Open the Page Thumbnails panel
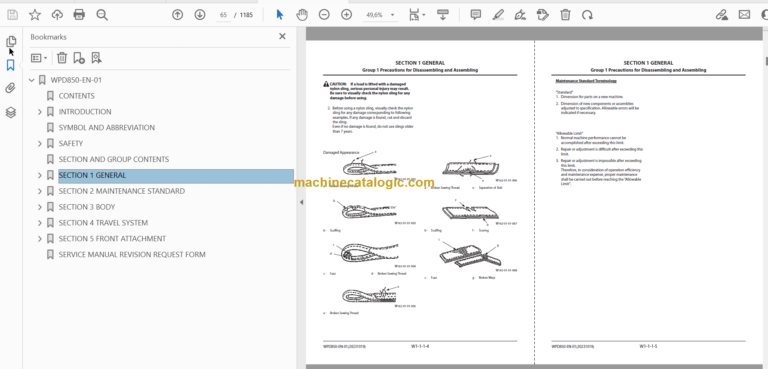768x369 pixels. point(10,42)
